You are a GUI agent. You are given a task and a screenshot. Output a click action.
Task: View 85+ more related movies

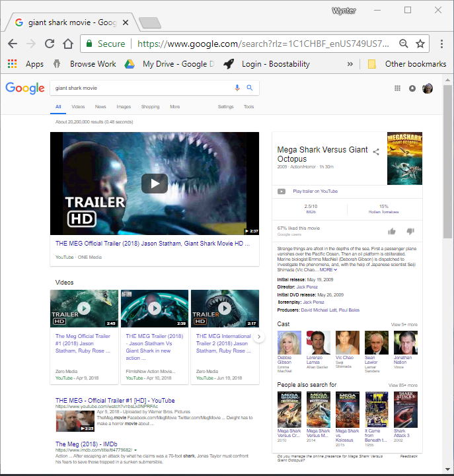pos(403,386)
